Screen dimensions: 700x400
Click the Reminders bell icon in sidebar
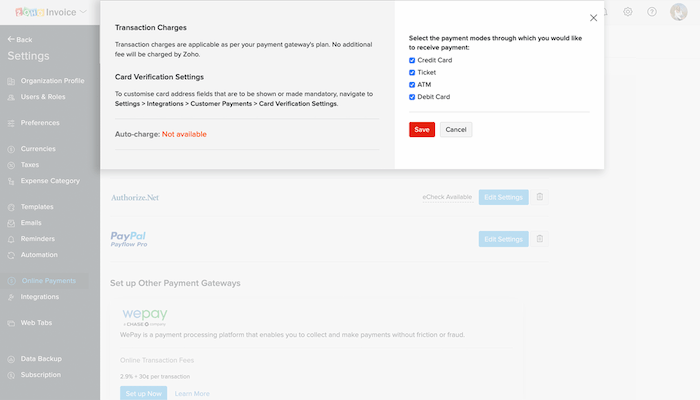[11, 239]
